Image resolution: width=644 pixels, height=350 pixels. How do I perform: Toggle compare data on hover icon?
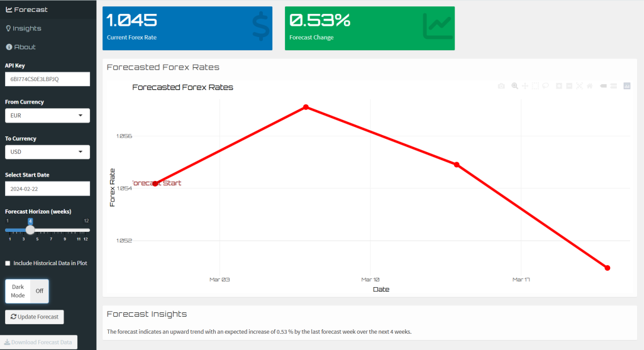[613, 86]
